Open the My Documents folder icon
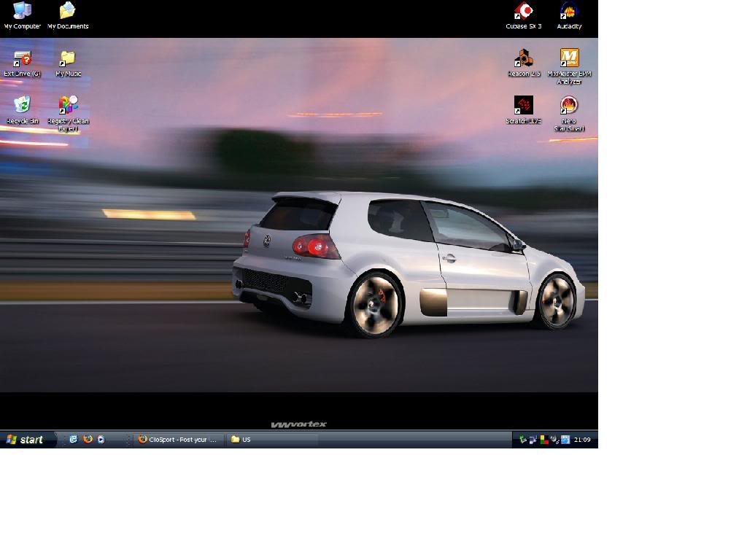The width and height of the screenshot is (747, 560). [67, 12]
